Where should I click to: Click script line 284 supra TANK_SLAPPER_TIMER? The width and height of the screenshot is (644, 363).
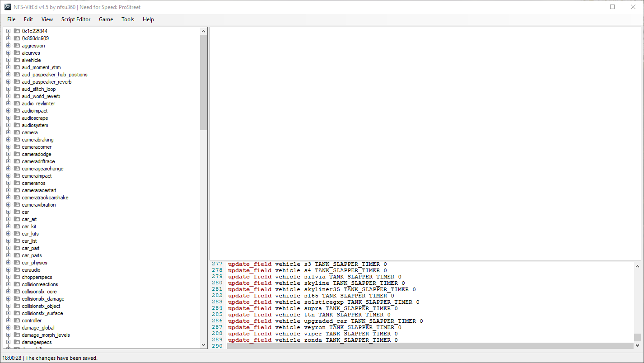pyautogui.click(x=313, y=308)
